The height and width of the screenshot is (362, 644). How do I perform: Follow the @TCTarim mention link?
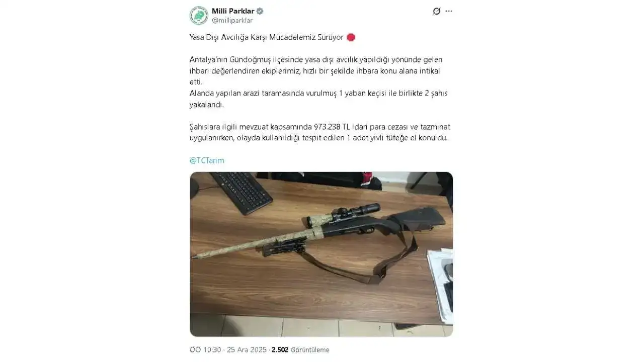(207, 160)
